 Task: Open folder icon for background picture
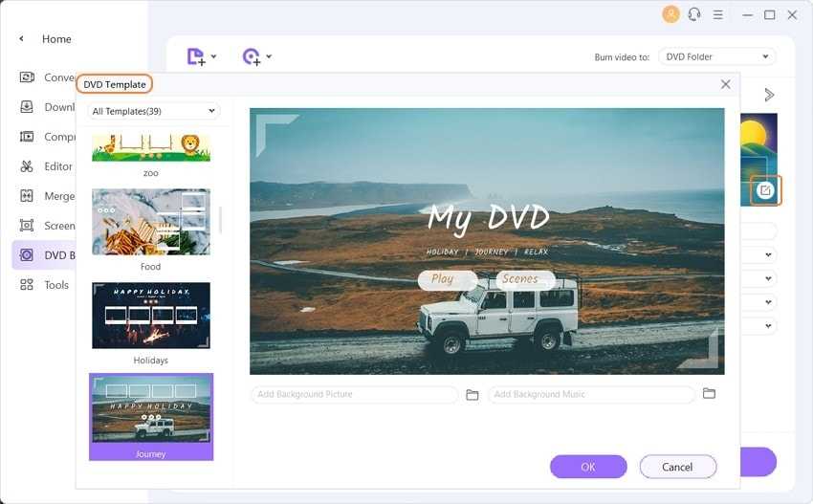pos(472,395)
